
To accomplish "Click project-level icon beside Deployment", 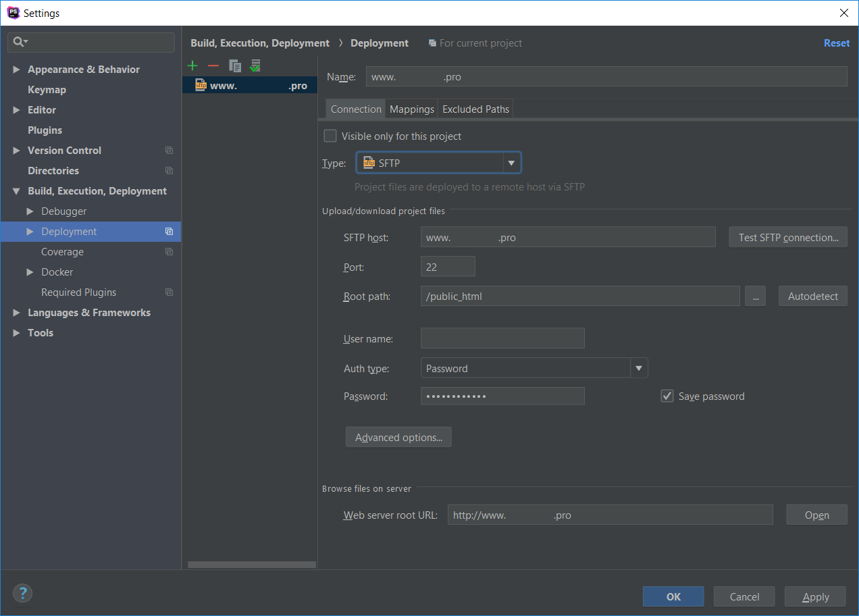I will click(169, 232).
